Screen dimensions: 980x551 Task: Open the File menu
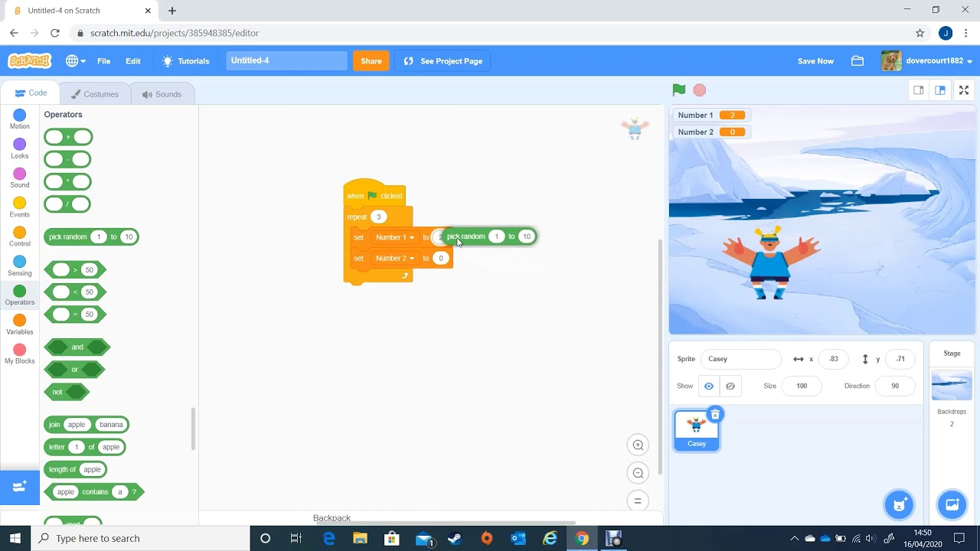103,61
